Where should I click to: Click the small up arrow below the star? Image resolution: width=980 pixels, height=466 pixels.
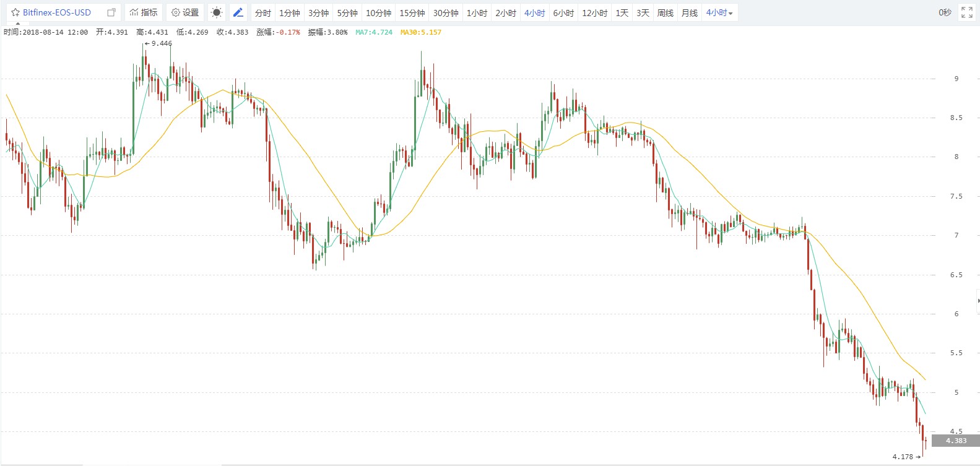coord(18,24)
